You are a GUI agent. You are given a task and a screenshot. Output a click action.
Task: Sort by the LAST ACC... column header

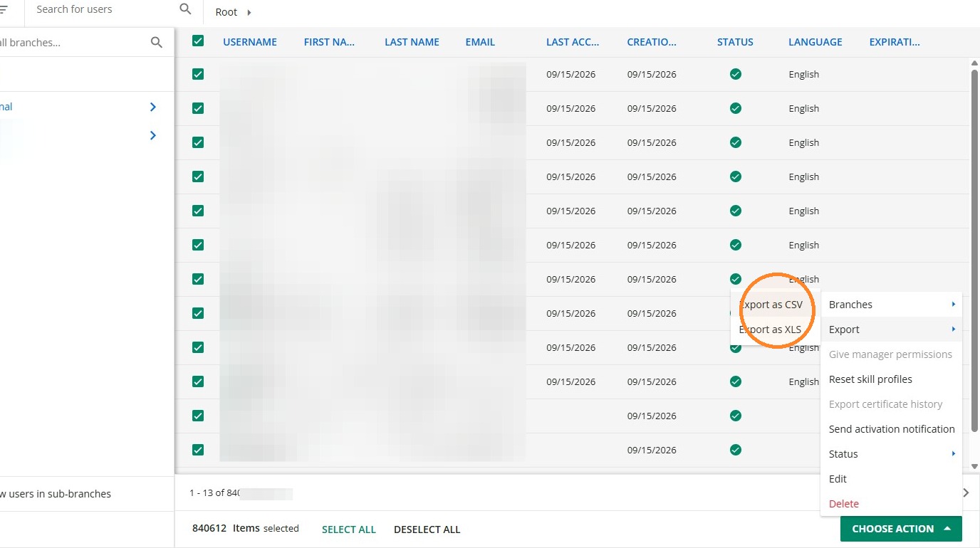point(573,42)
